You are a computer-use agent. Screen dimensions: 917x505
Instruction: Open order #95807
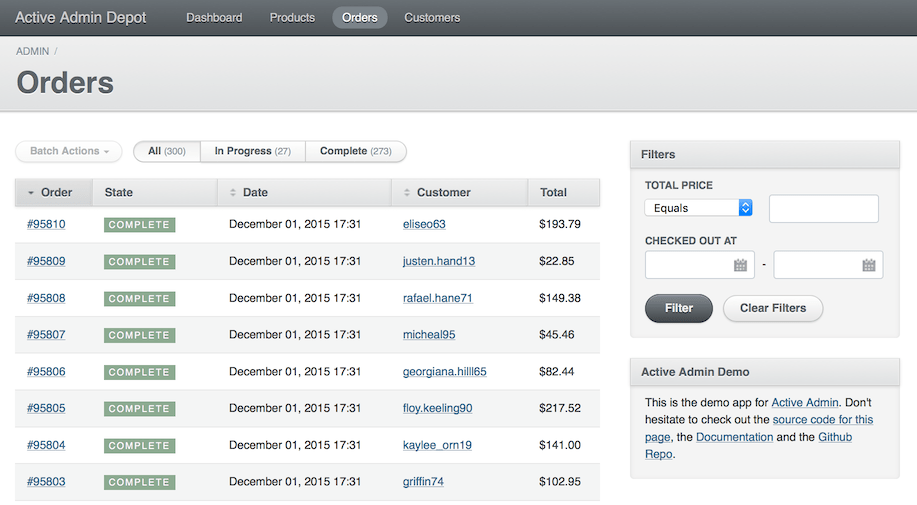pos(46,335)
